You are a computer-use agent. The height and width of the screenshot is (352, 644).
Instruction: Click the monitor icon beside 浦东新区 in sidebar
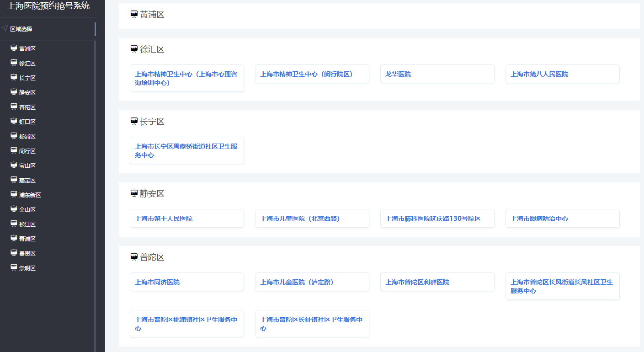(14, 195)
